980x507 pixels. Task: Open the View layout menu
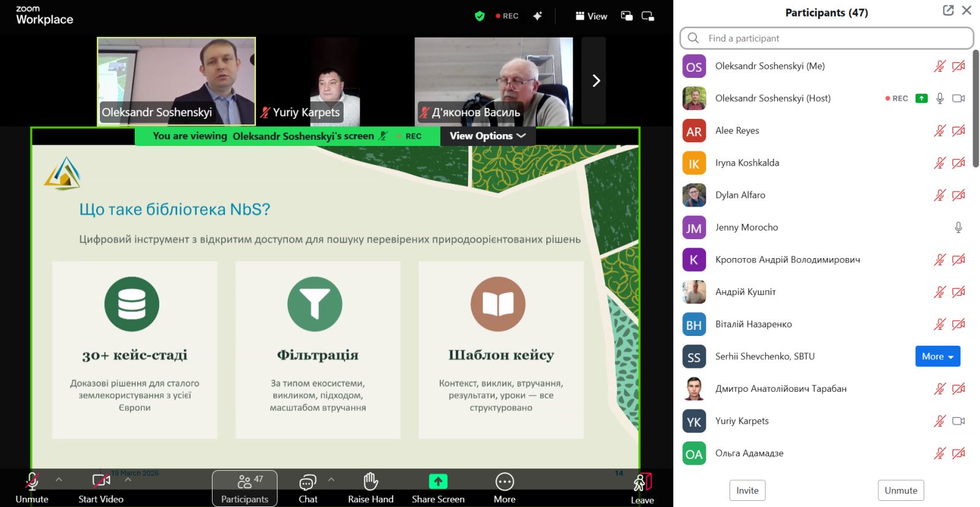[591, 16]
